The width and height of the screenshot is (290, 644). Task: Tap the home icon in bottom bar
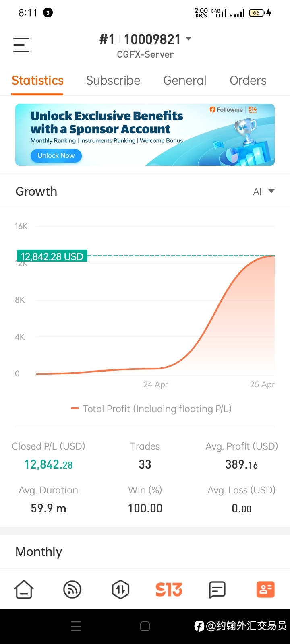click(x=24, y=590)
